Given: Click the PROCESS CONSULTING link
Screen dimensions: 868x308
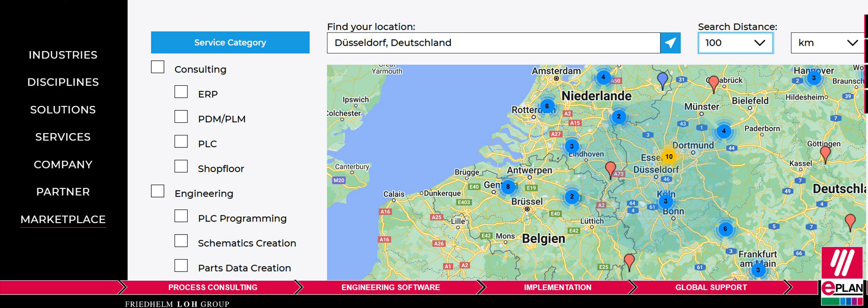Looking at the screenshot, I should (213, 287).
